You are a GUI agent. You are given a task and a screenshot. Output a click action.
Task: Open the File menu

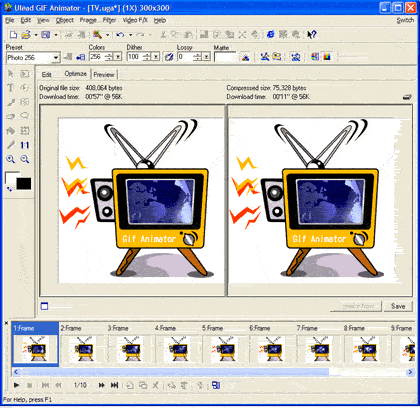click(x=10, y=20)
